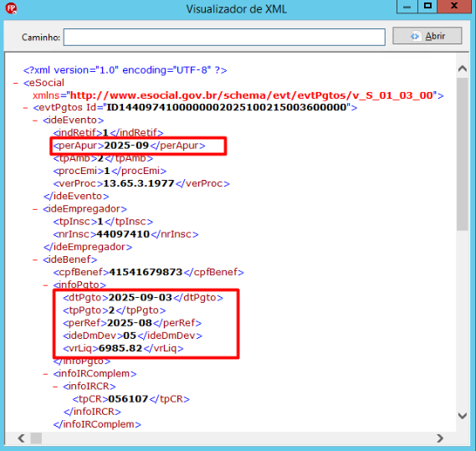Select the evtPgtos Id attribute value
Image resolution: width=476 pixels, height=451 pixels.
(227, 107)
